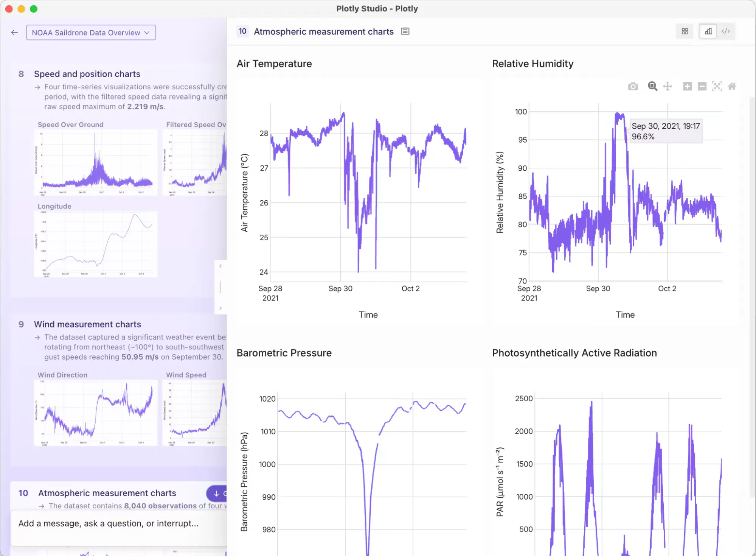Click the Barometric Pressure chart title
This screenshot has width=756, height=556.
(284, 353)
